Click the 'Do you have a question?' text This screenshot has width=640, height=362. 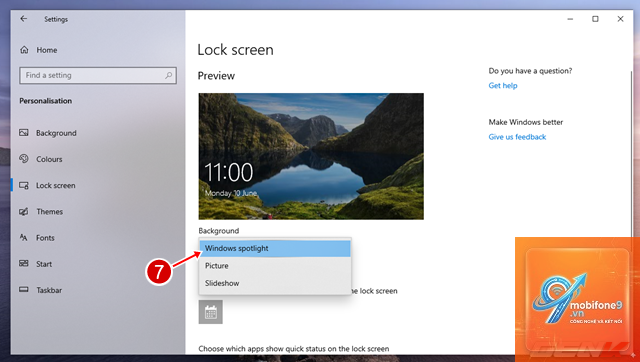530,71
